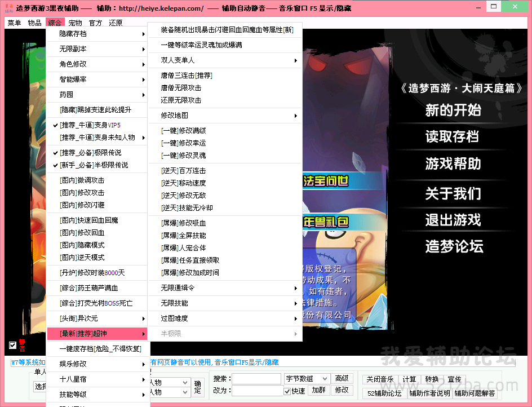Minimize the 造梦西游3黑夜辅助 window
This screenshot has height=407, width=532.
tap(478, 7)
